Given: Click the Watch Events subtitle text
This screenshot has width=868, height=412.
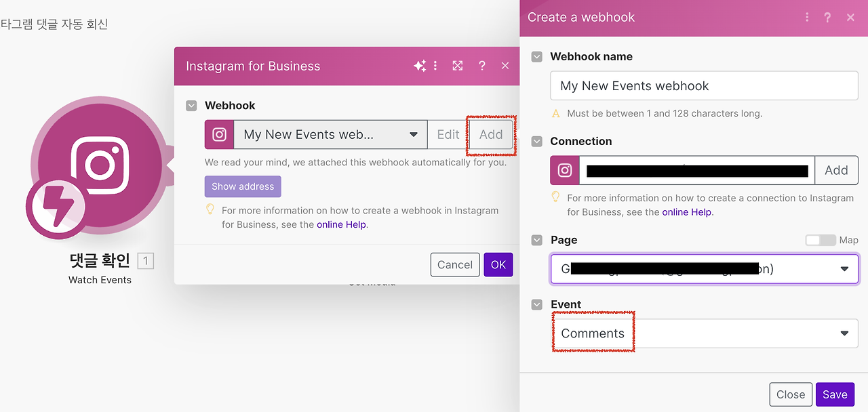Looking at the screenshot, I should pos(100,280).
